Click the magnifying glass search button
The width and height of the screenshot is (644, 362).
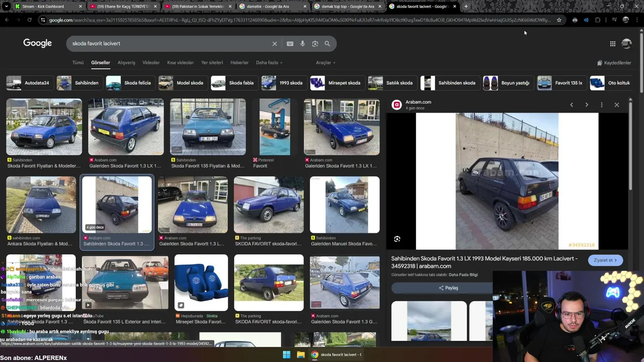coord(327,44)
